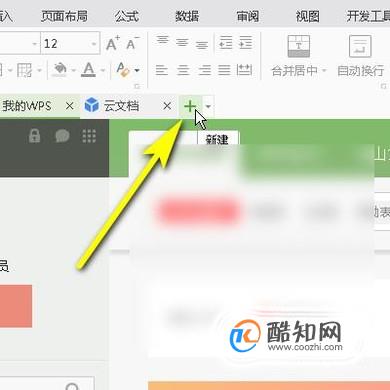This screenshot has height=390, width=390.
Task: Decrease indent in the alignment group
Action: pyautogui.click(x=226, y=42)
